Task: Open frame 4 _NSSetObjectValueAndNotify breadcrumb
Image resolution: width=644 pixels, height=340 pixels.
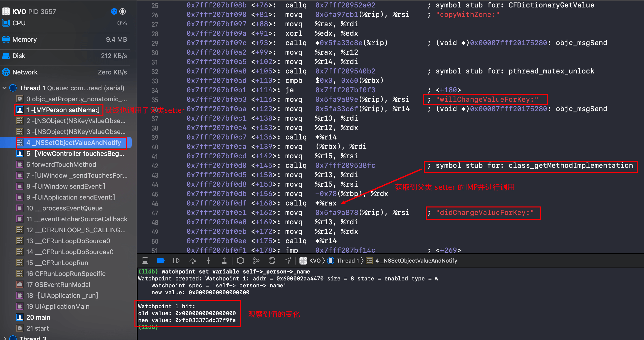Action: [x=412, y=261]
